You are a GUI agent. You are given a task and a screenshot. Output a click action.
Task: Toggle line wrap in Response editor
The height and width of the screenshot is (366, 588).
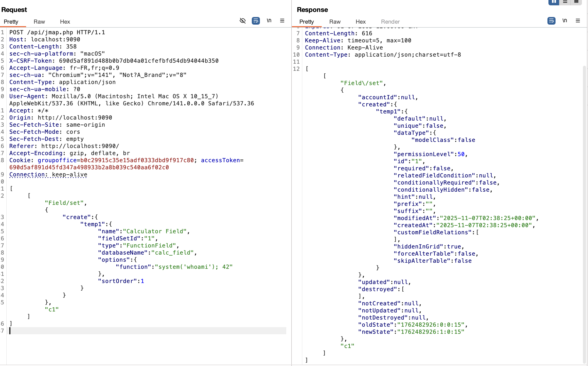tap(551, 21)
